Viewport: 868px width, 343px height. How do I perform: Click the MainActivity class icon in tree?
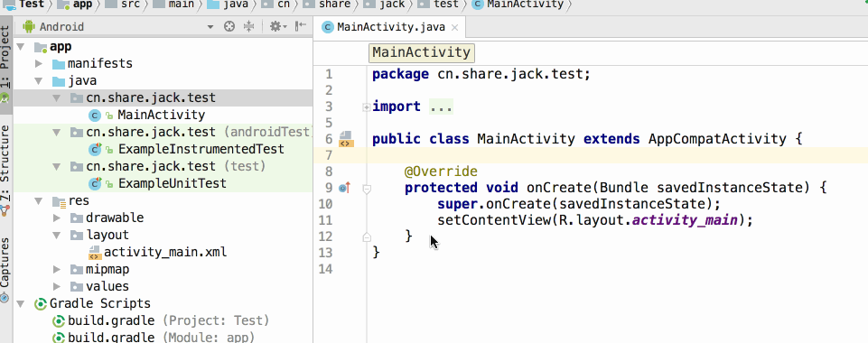95,115
